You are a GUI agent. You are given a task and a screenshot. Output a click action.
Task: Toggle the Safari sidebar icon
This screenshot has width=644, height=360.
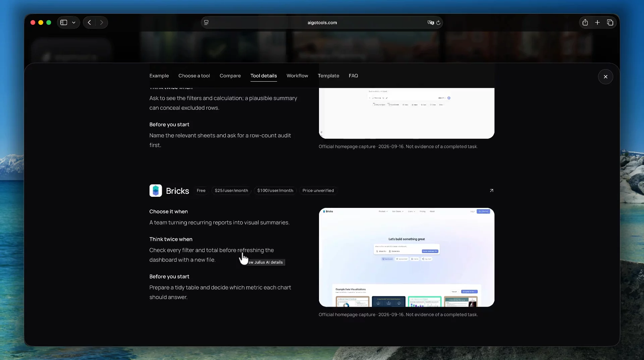[64, 22]
